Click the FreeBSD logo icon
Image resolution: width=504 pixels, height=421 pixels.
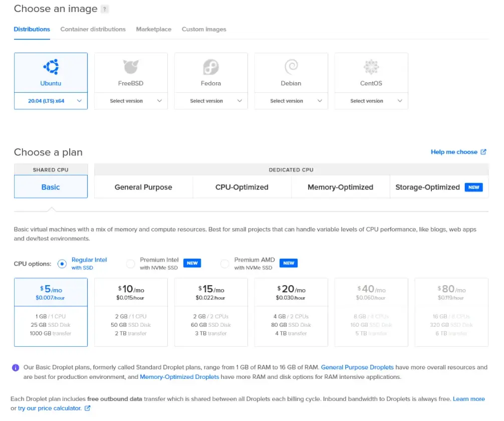tap(131, 67)
